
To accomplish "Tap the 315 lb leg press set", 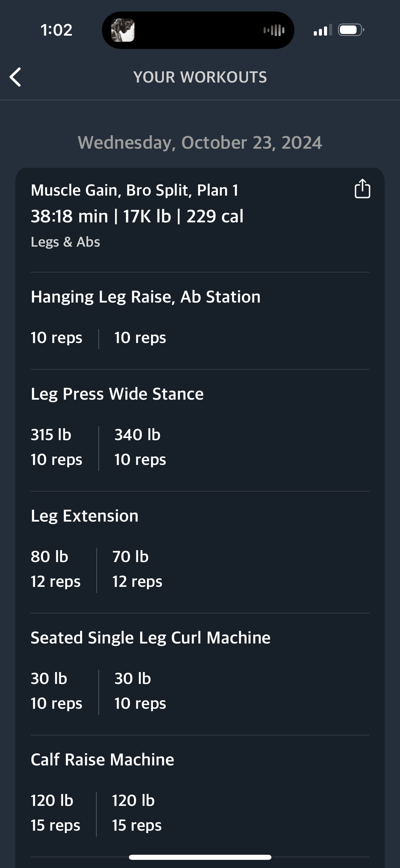I will (x=56, y=447).
